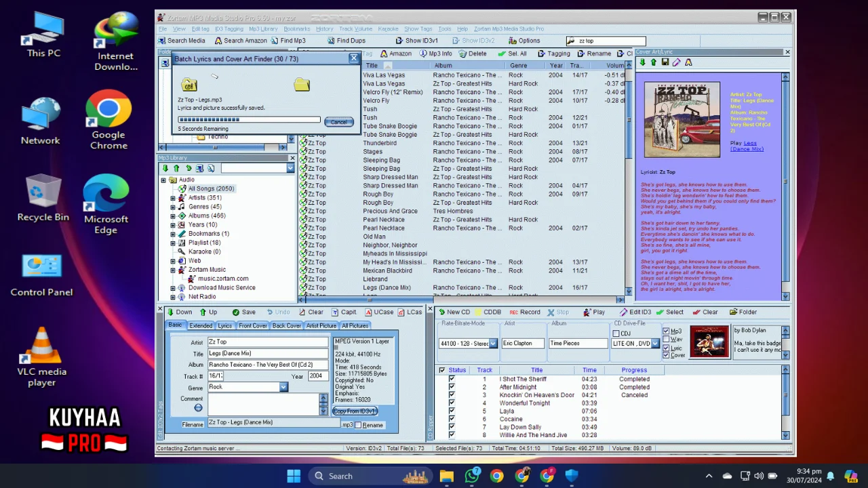Click the Eric Clapton cover thumbnail
The height and width of the screenshot is (488, 868).
tap(709, 342)
